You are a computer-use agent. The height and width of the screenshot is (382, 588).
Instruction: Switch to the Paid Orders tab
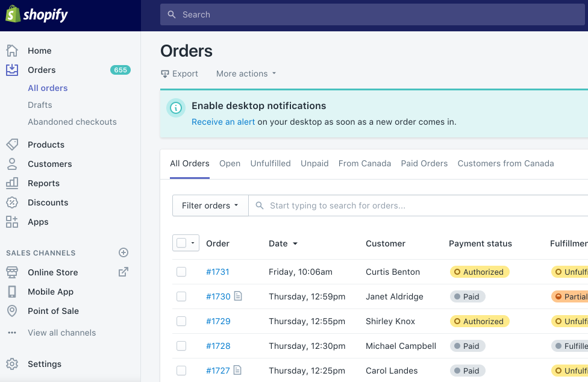click(424, 163)
